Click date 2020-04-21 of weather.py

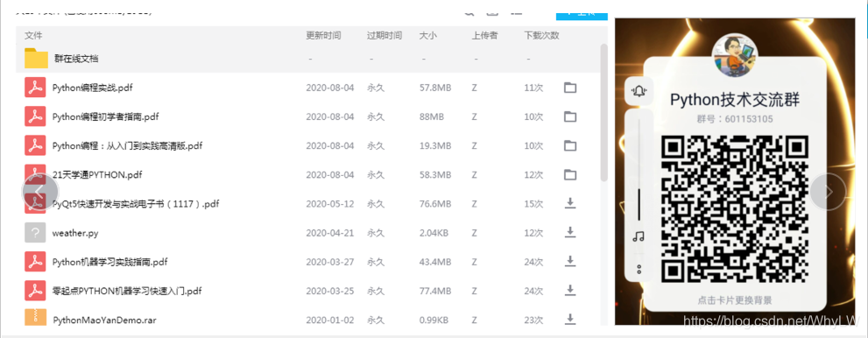pyautogui.click(x=330, y=233)
